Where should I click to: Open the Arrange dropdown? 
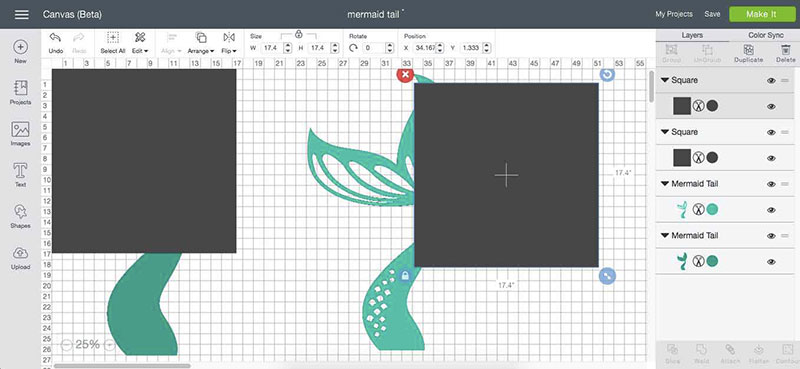click(201, 43)
